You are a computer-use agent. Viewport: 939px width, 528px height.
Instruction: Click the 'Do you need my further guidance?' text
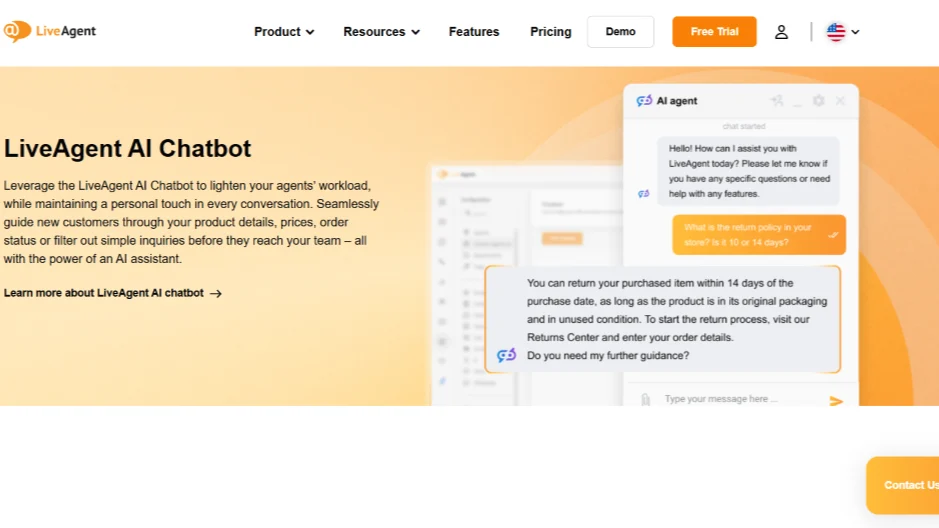[608, 356]
